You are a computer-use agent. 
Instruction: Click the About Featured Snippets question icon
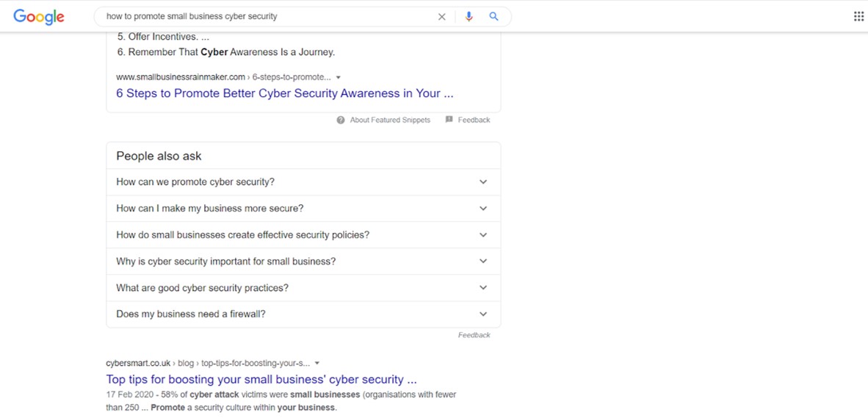341,120
